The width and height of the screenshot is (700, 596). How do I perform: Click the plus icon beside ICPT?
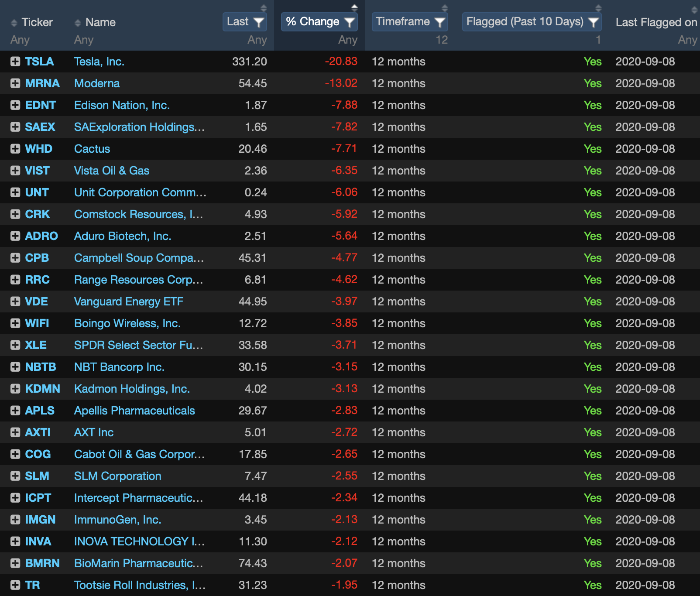click(x=15, y=498)
